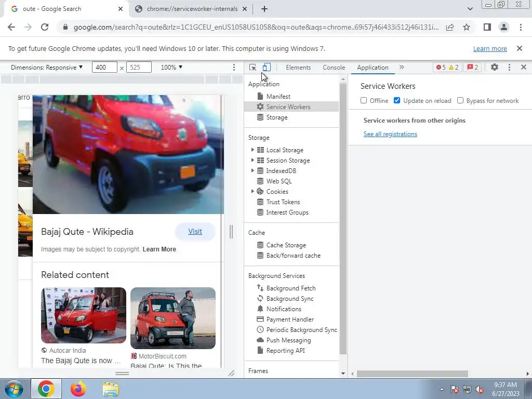
Task: Click the address bar URL
Action: pos(256,27)
